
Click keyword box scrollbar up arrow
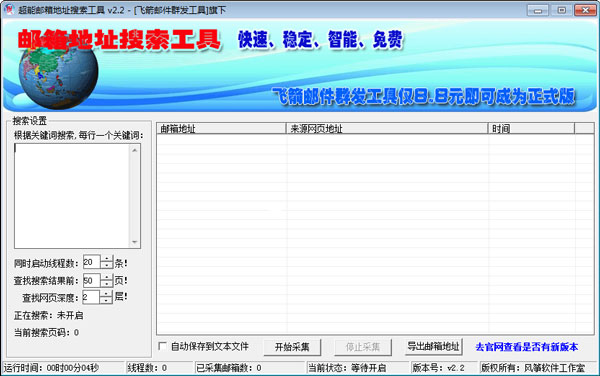coord(135,150)
